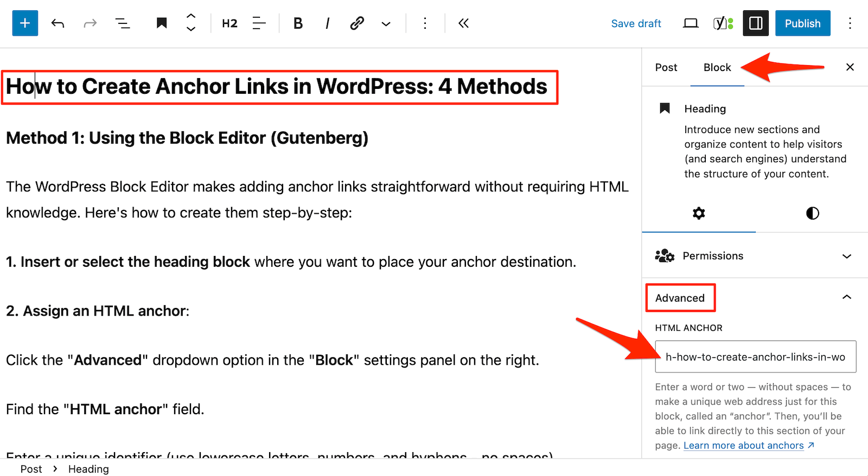Open the document overview list view
The height and width of the screenshot is (476, 868).
[123, 23]
